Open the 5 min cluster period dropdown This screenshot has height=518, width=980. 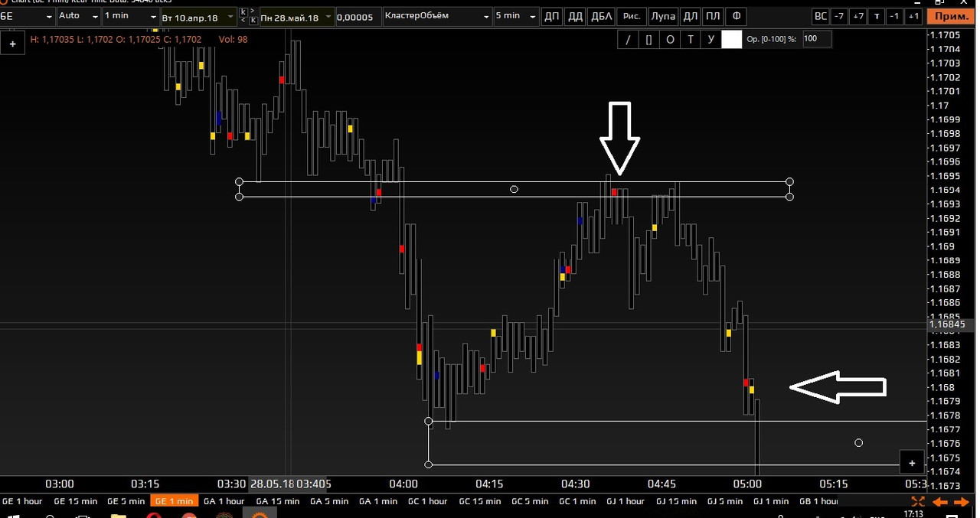[x=516, y=15]
